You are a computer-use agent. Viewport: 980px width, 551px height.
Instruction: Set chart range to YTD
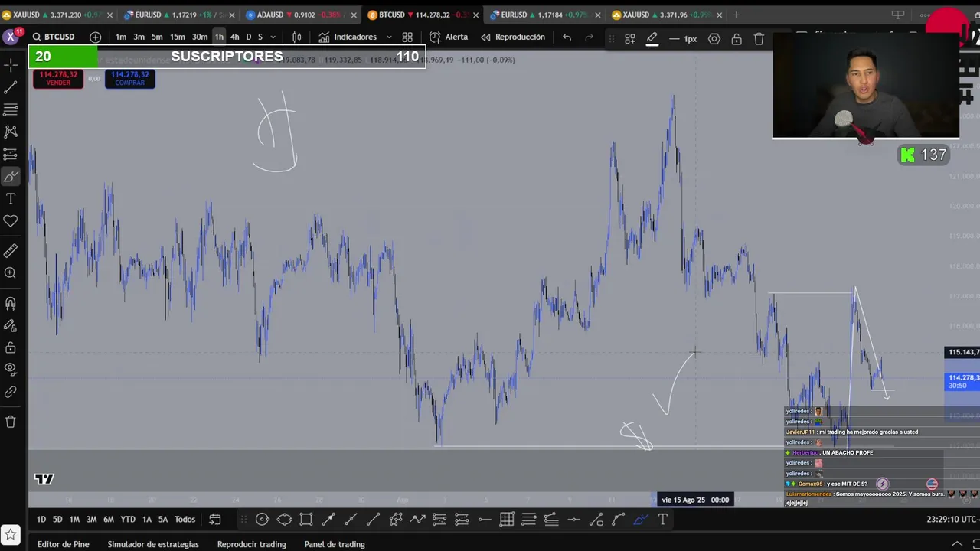point(128,520)
